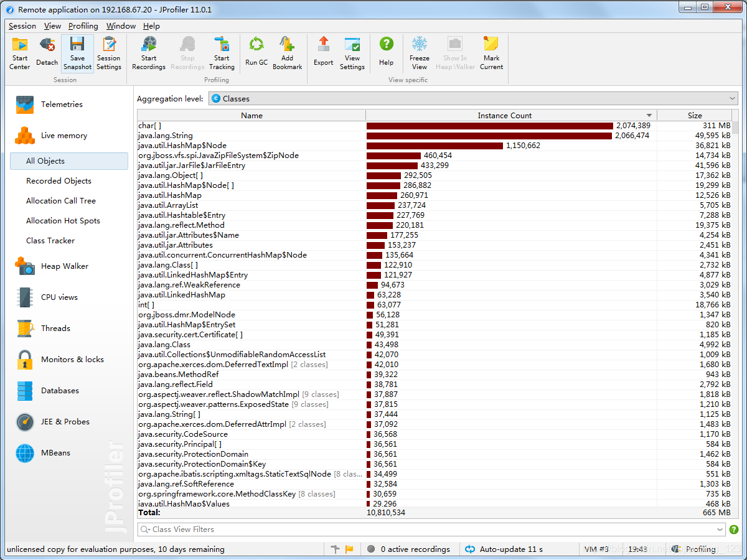Click the 311 MB size cell
Screen dimensions: 747x560
pyautogui.click(x=716, y=126)
